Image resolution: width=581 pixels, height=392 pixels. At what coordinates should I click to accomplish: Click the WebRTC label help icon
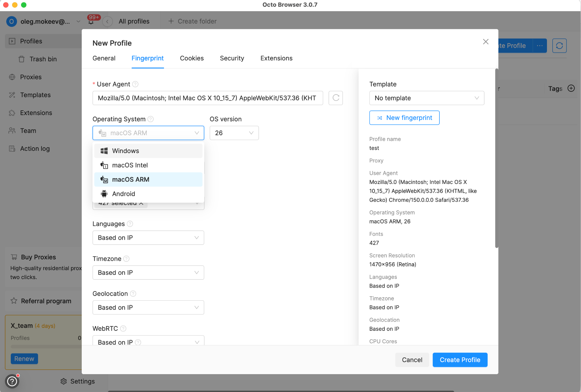click(x=123, y=329)
